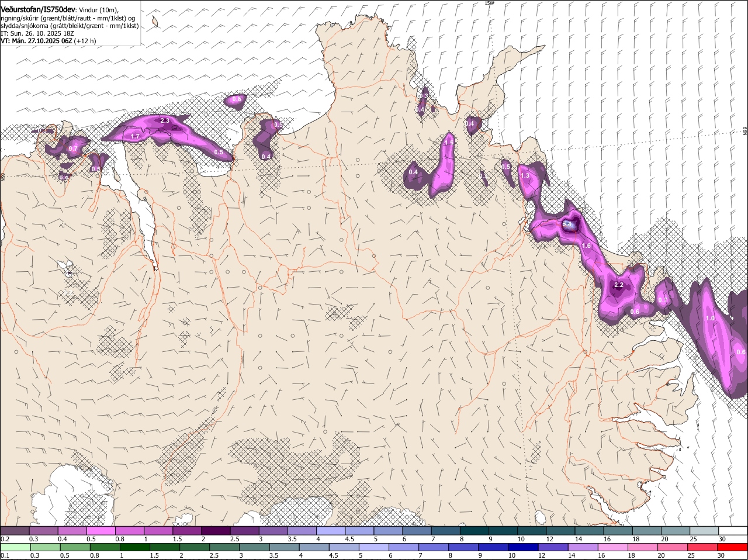Click the 2.3 precipitation value label
Viewport: 748px width, 560px height.
coord(164,120)
